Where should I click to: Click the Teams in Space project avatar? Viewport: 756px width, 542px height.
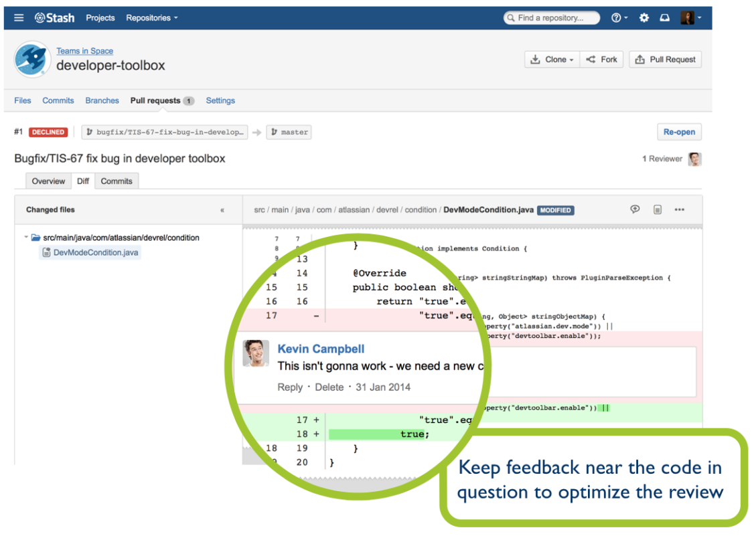pos(32,60)
